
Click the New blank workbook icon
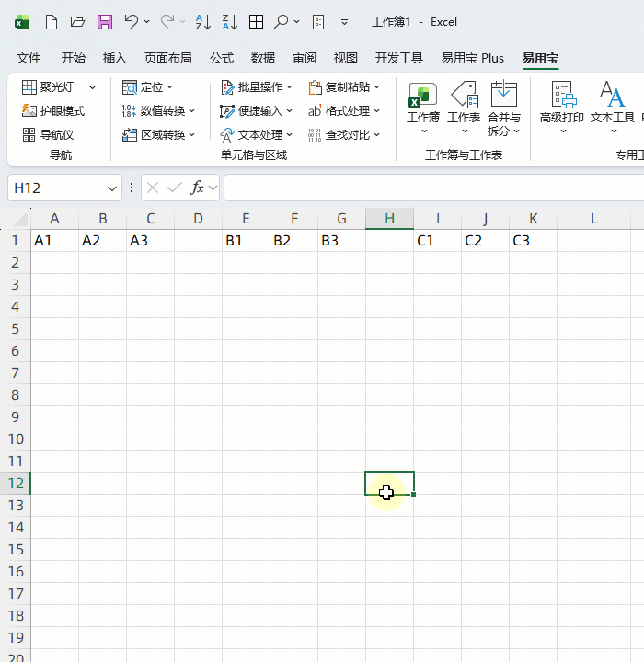coord(52,21)
